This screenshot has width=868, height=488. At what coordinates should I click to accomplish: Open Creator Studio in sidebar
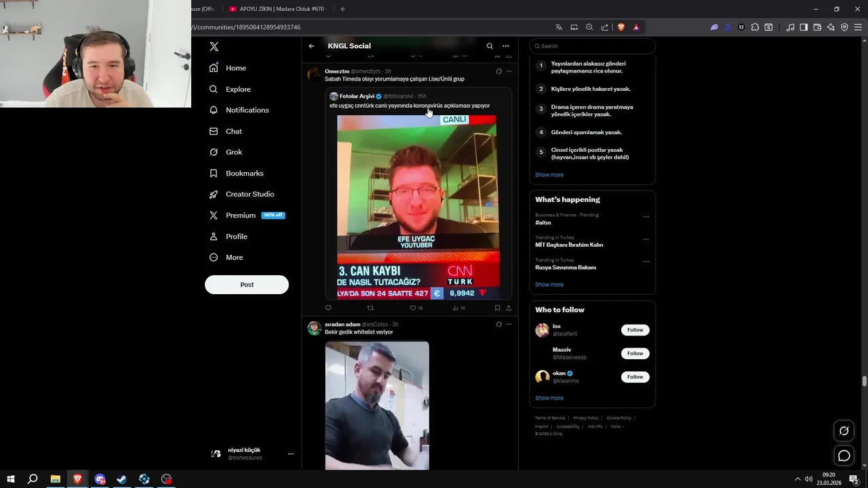click(241, 194)
